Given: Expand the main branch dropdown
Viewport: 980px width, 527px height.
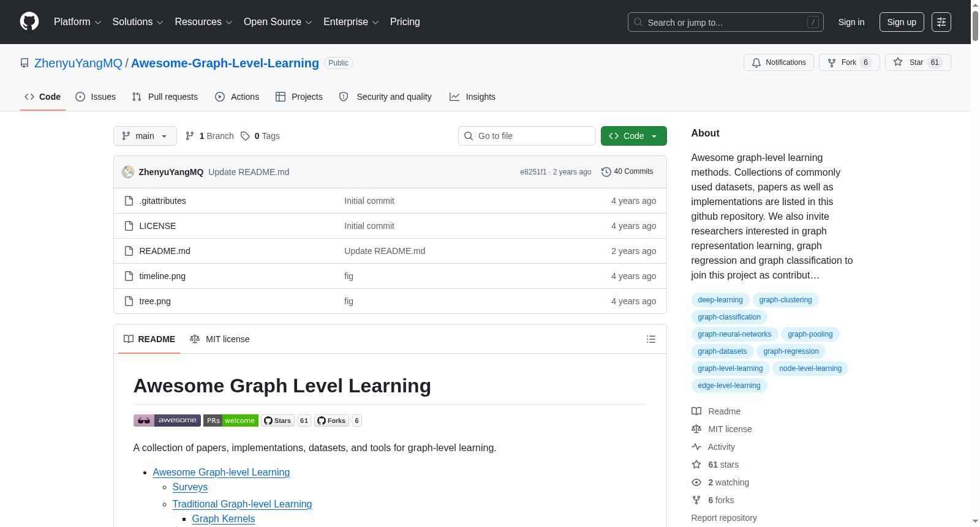Looking at the screenshot, I should (145, 136).
